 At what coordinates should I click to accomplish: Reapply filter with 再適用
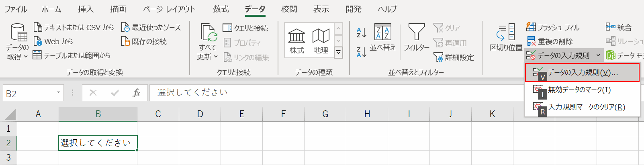[450, 43]
